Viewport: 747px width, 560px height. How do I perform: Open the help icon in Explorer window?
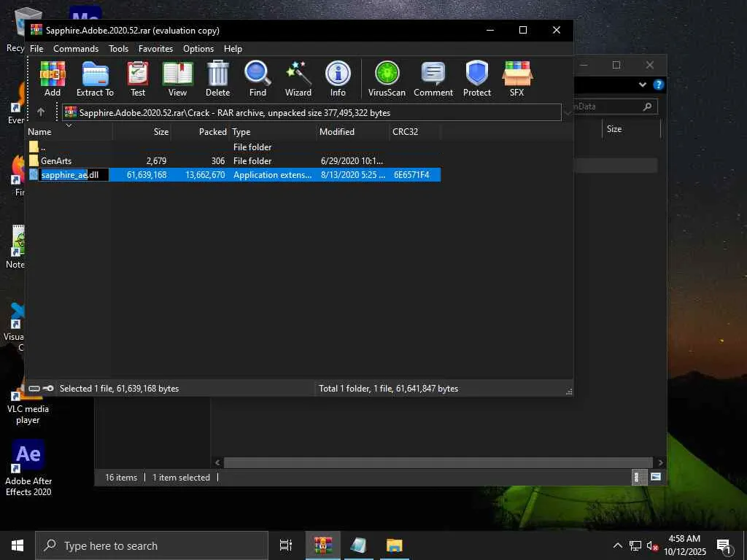659,85
